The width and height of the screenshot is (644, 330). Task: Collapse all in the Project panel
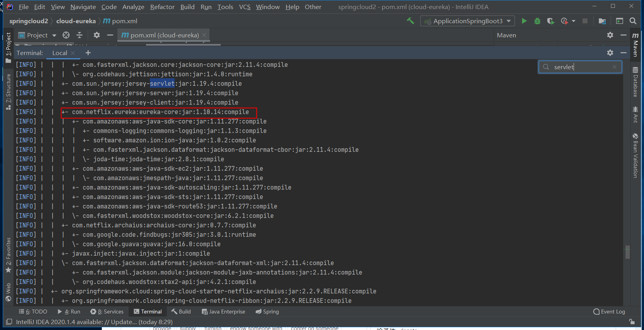79,35
